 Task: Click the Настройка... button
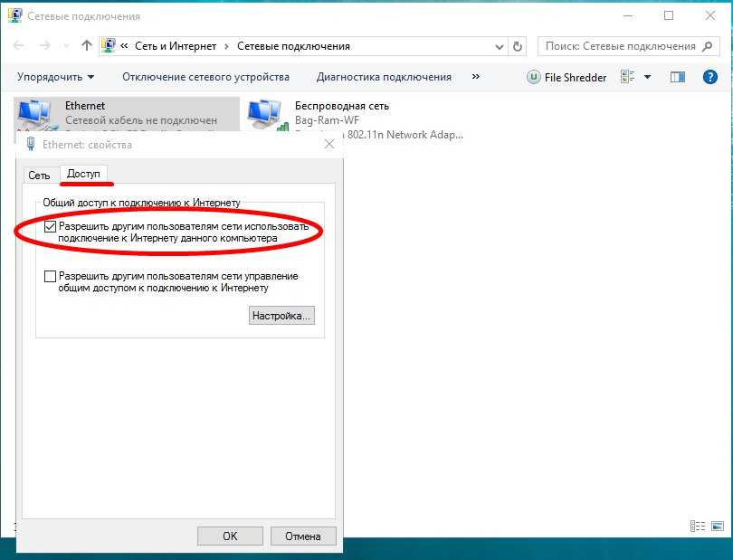[x=281, y=316]
